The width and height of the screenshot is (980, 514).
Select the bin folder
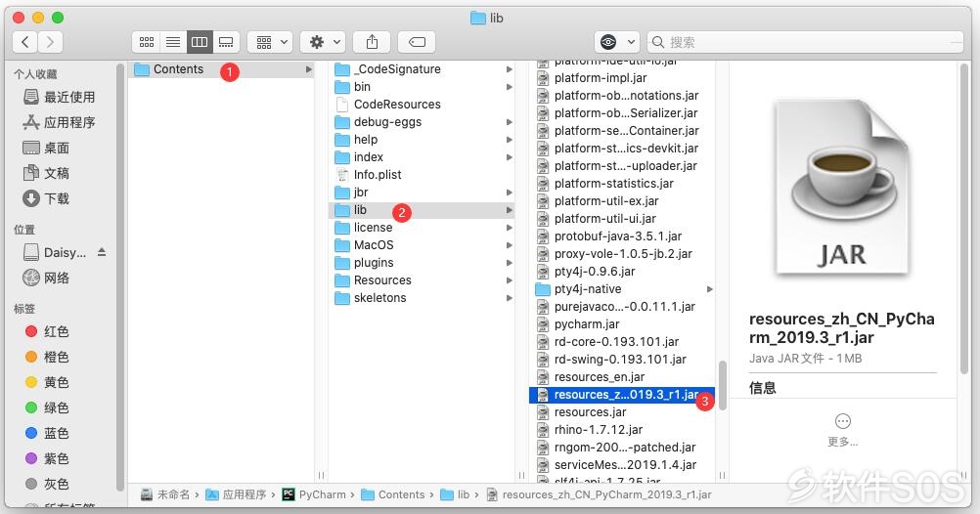(423, 87)
